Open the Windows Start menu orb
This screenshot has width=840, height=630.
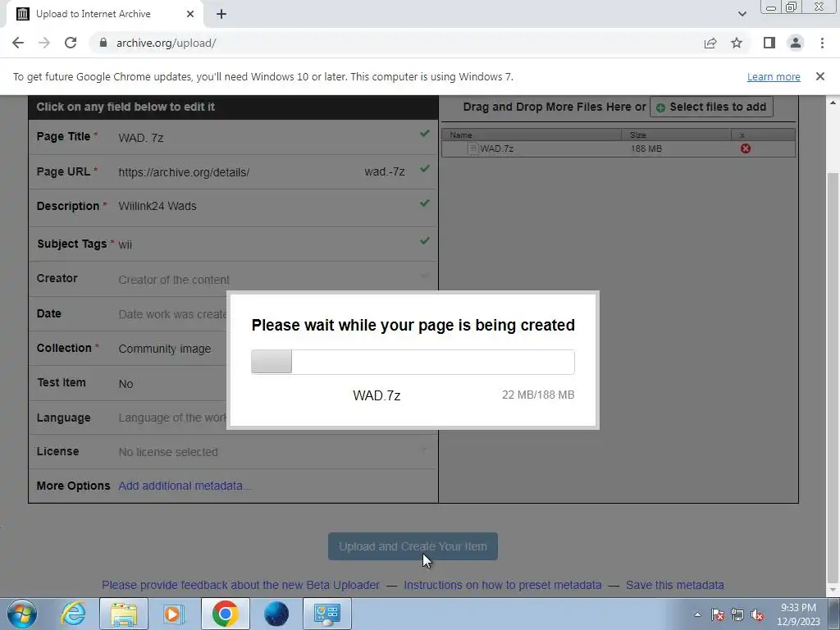(22, 614)
